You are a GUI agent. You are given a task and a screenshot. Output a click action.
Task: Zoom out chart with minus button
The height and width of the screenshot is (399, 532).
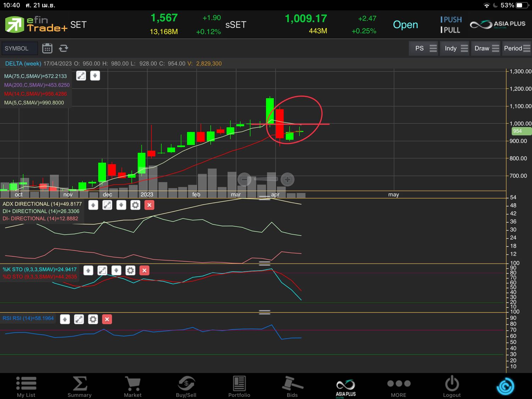coord(244,180)
